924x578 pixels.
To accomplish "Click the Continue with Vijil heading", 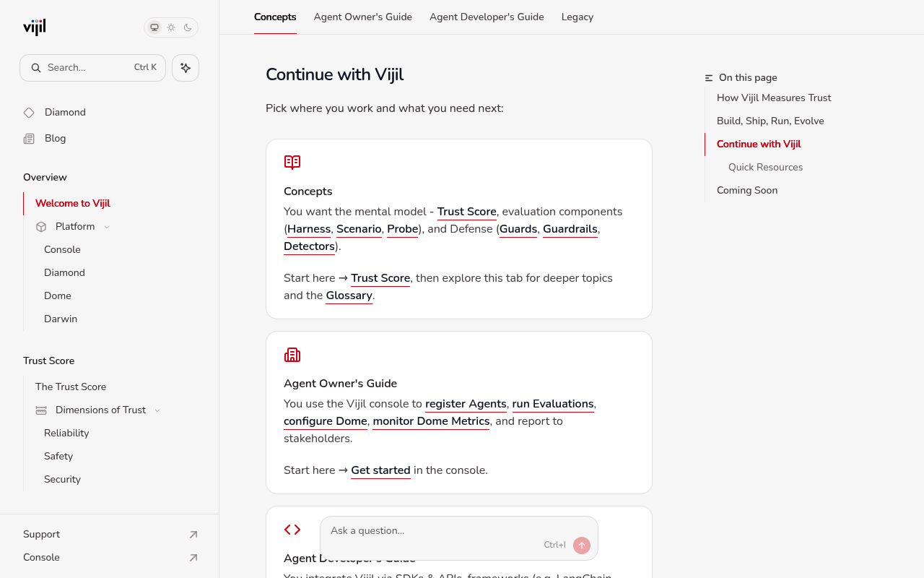I will pos(334,75).
